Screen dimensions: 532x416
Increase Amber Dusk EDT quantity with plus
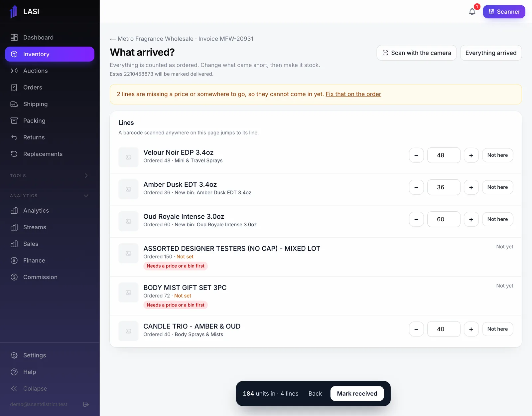pos(471,187)
